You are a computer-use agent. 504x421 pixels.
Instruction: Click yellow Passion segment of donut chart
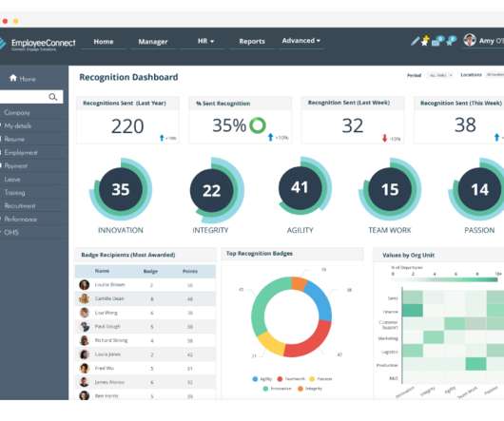(271, 344)
